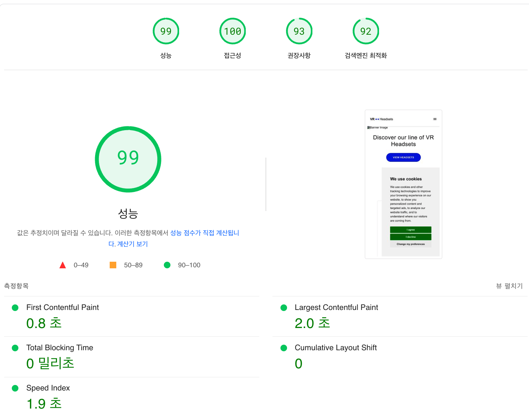Click the 0 밀리초 value
This screenshot has width=529, height=420.
(x=50, y=363)
